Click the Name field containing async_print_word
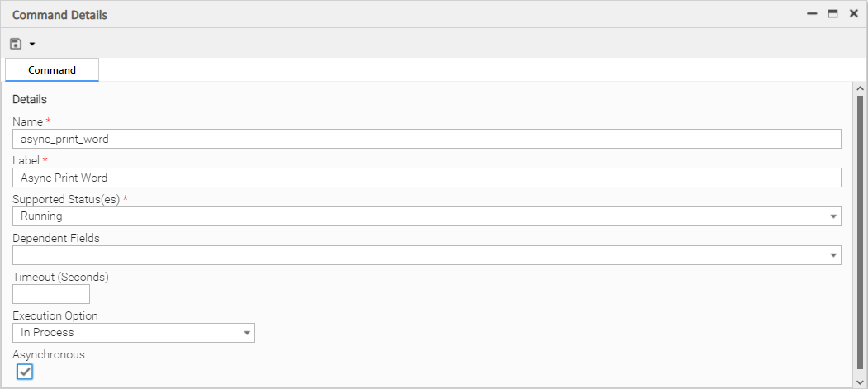This screenshot has height=389, width=868. click(427, 139)
